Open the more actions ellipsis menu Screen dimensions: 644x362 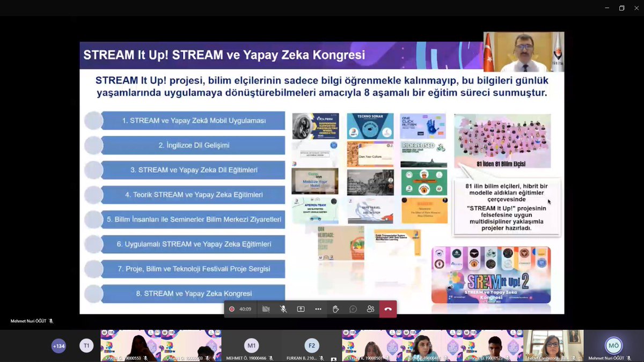click(318, 309)
